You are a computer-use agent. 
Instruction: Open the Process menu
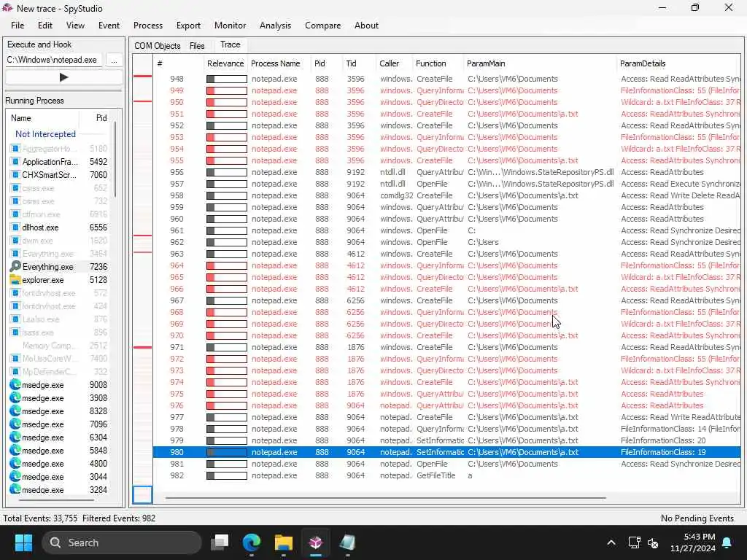pos(147,26)
